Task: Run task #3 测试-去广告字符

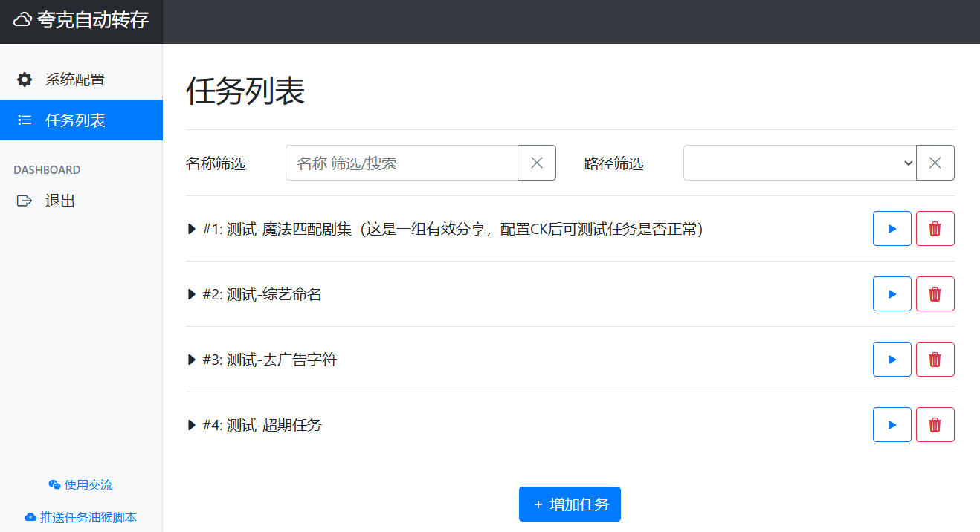Action: pos(892,360)
